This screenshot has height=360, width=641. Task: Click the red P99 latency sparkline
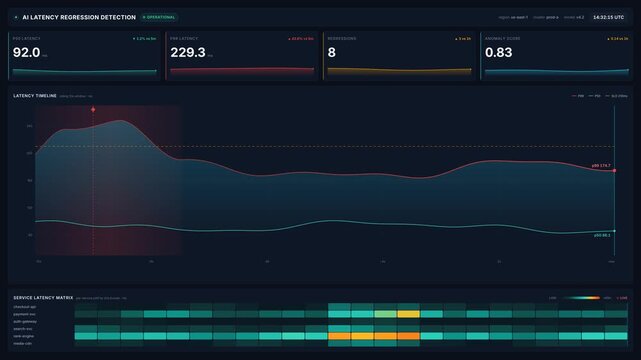242,71
